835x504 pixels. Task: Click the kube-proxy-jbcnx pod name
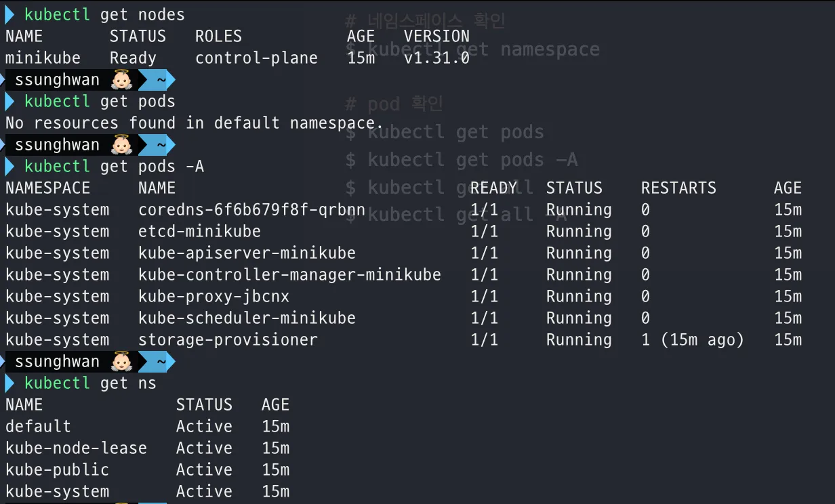pos(213,297)
